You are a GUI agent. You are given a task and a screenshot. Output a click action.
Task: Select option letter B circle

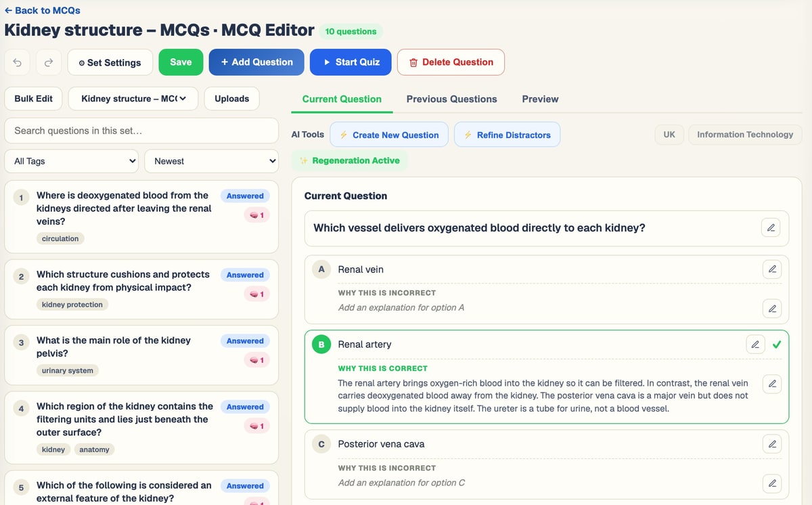coord(321,345)
